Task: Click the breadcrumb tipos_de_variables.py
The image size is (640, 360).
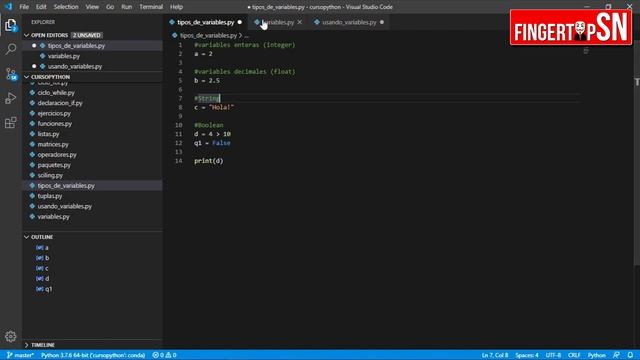Action: point(208,36)
